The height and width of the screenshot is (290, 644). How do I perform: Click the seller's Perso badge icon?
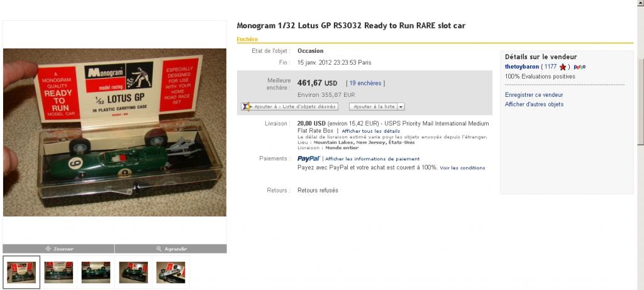(x=579, y=67)
